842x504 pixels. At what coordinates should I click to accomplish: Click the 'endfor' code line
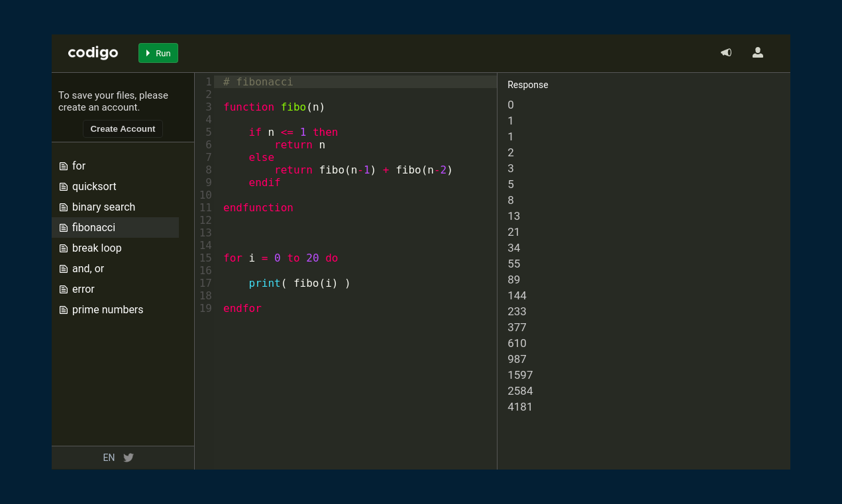(x=242, y=309)
